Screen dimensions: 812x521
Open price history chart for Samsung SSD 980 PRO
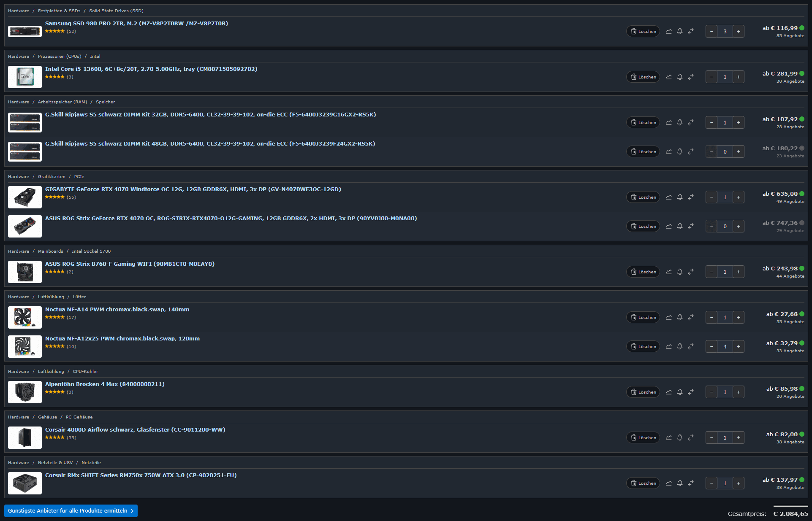[x=669, y=31]
